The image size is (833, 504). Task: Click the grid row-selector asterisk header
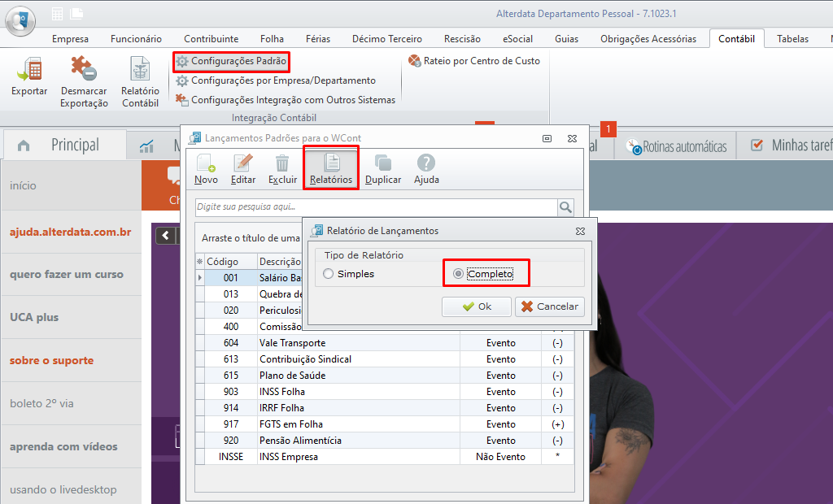click(x=200, y=262)
